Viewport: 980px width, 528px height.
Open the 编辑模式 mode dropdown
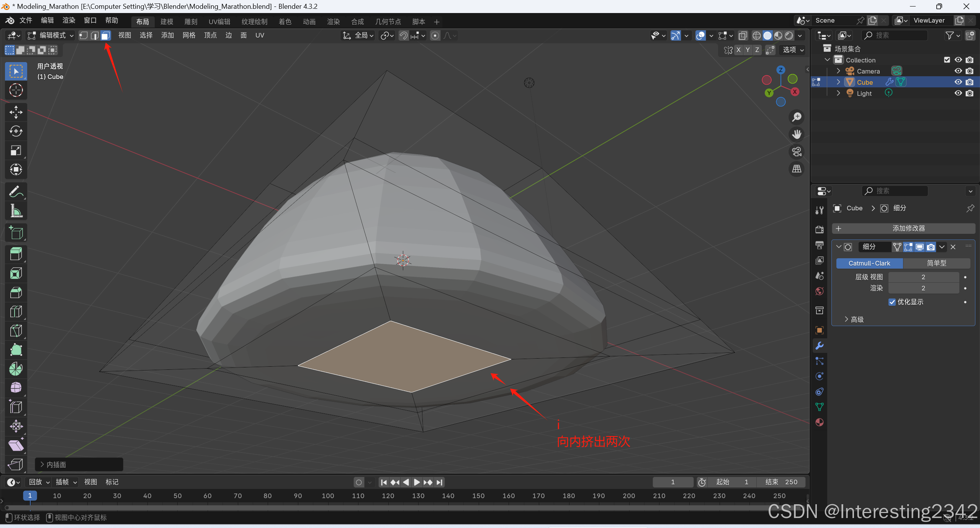pos(51,36)
